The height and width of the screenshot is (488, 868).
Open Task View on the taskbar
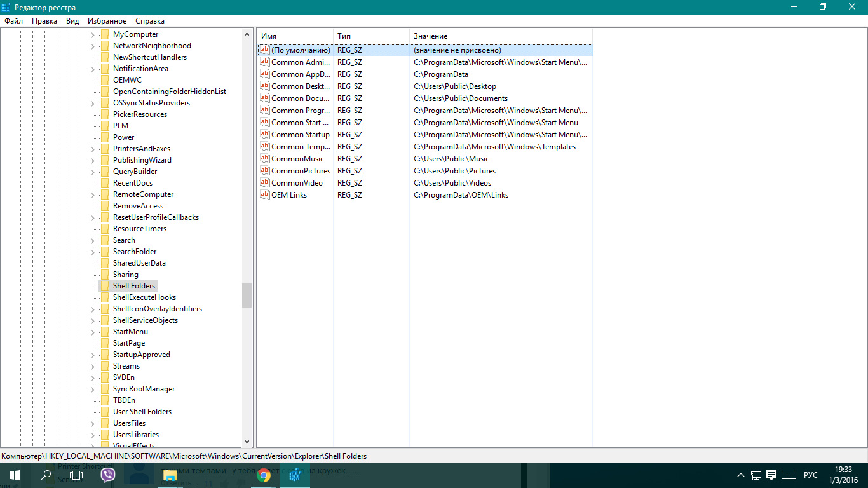click(76, 475)
